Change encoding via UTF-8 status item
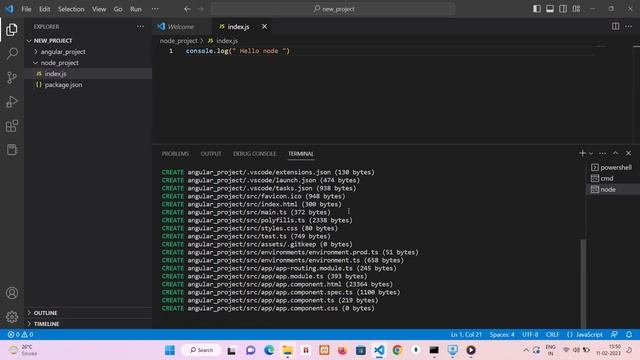The height and width of the screenshot is (360, 640). (530, 334)
